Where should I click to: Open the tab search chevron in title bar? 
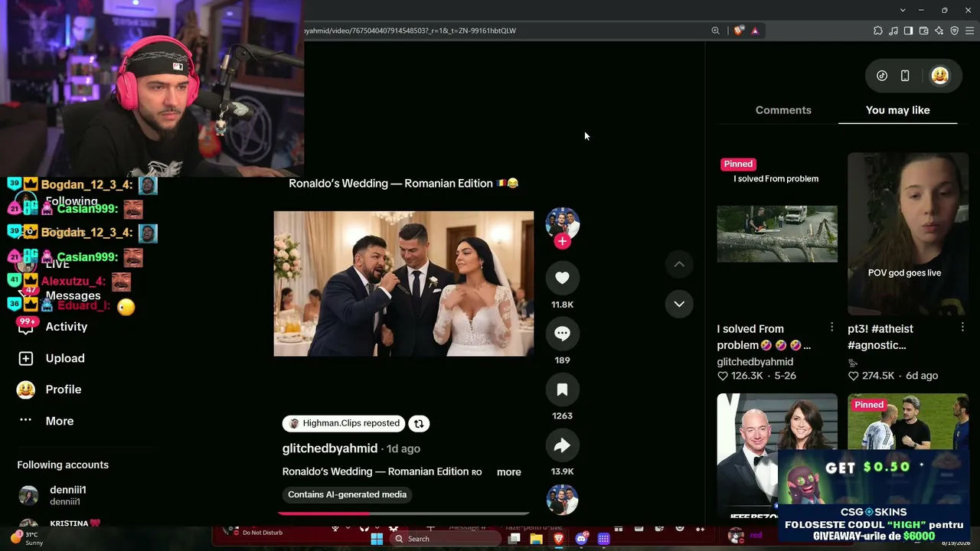[x=903, y=10]
